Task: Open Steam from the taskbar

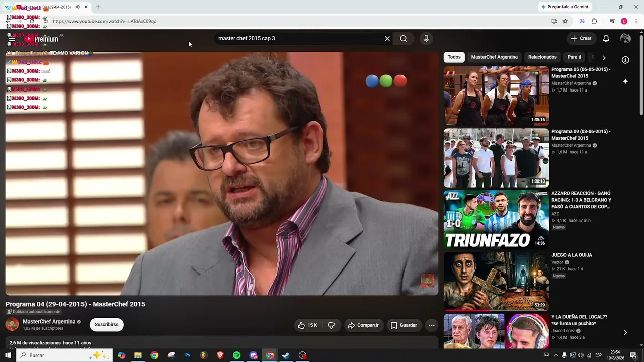Action: [286, 355]
